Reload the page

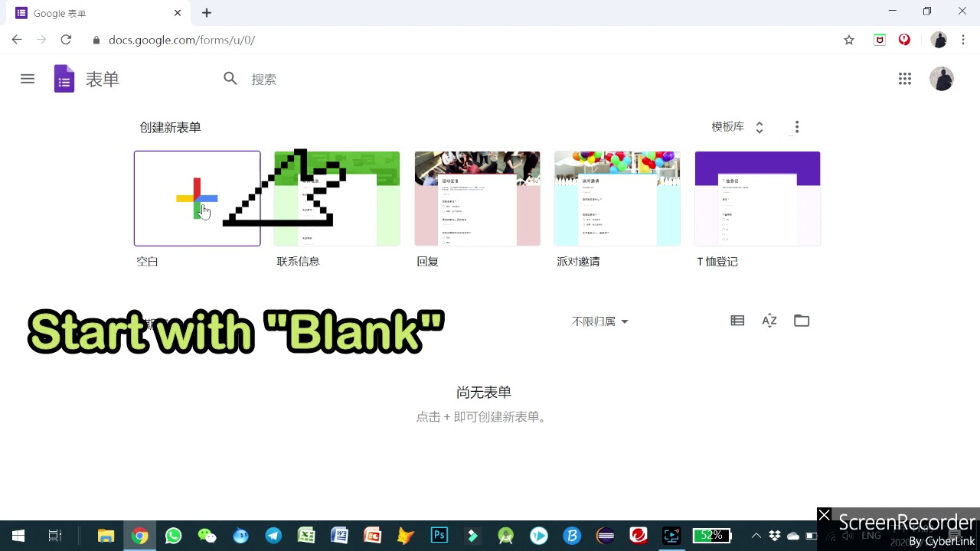[66, 40]
